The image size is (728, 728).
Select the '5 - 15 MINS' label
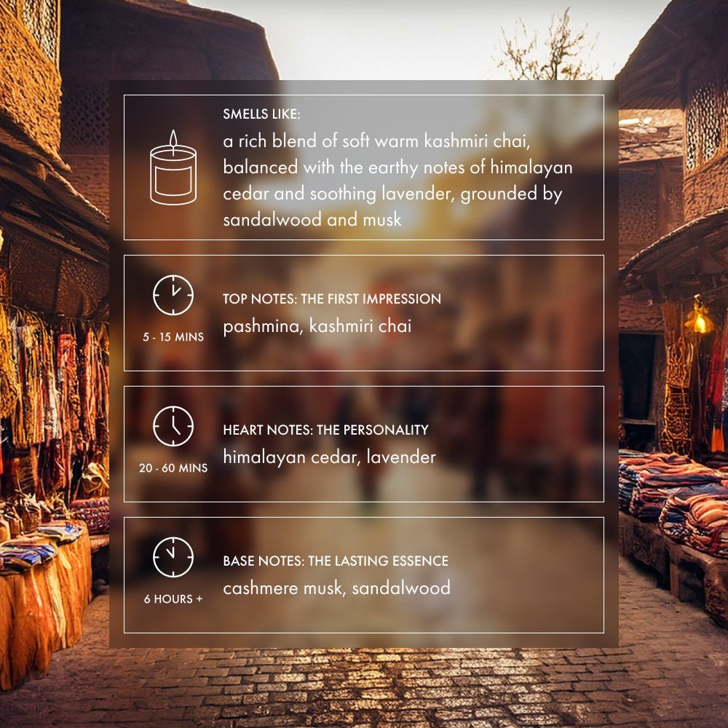[173, 337]
